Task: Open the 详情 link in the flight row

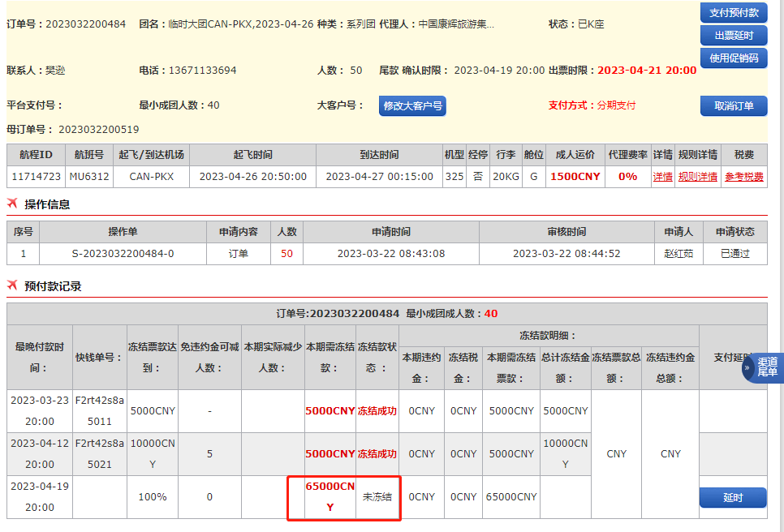Action: [662, 177]
